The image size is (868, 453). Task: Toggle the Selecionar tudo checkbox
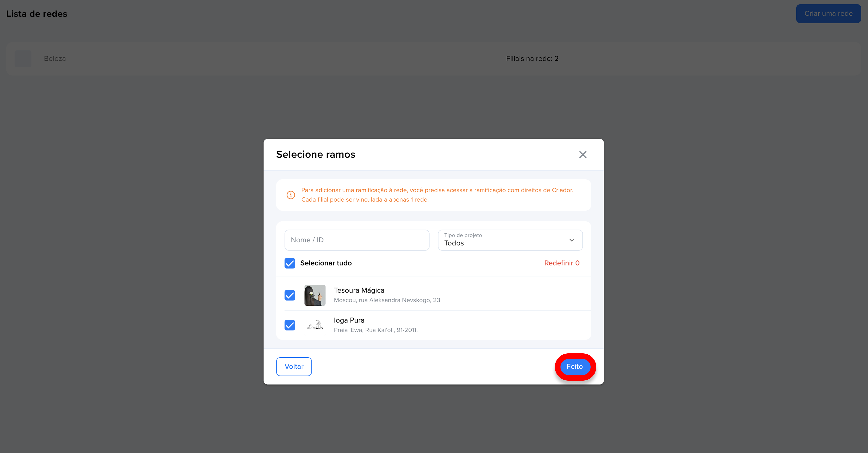click(289, 263)
